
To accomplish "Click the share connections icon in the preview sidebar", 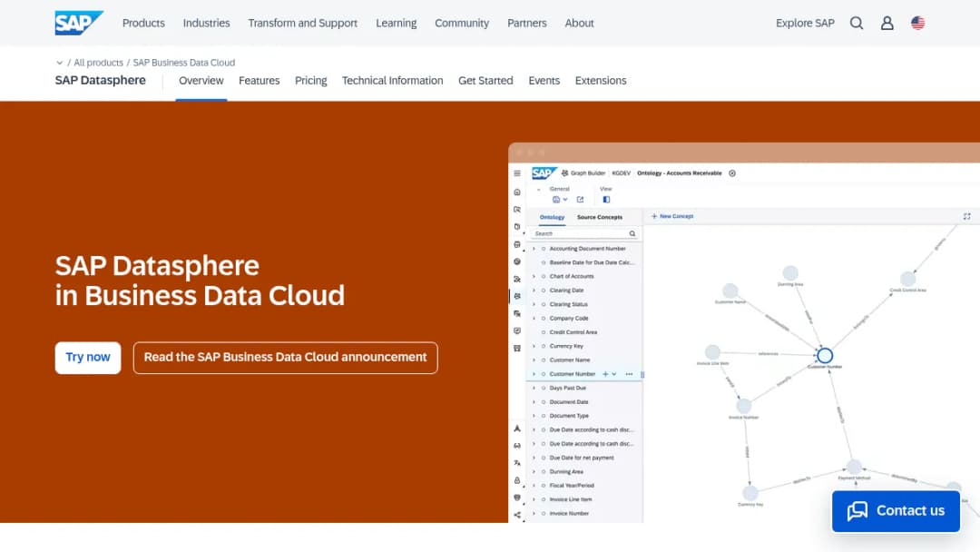I will (517, 515).
